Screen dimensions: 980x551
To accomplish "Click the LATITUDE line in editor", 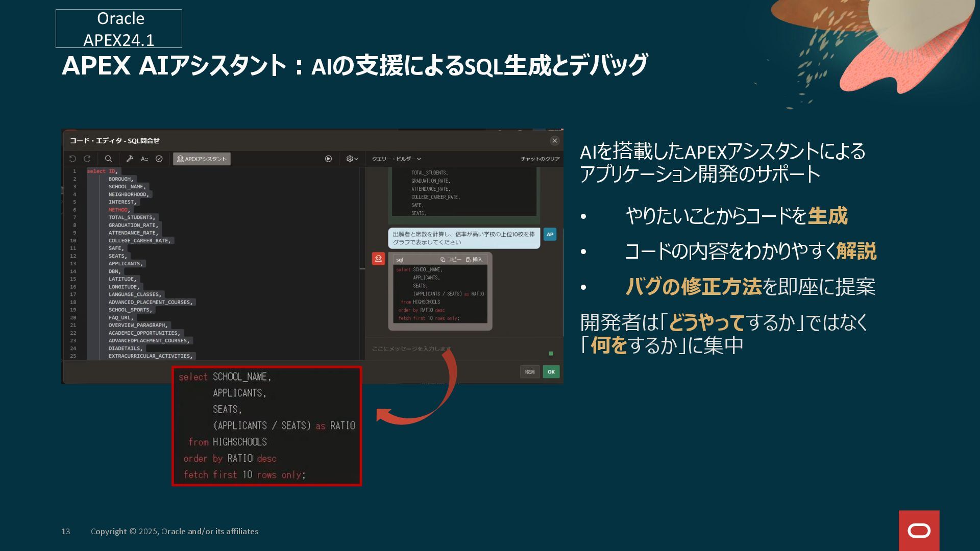I will 122,279.
